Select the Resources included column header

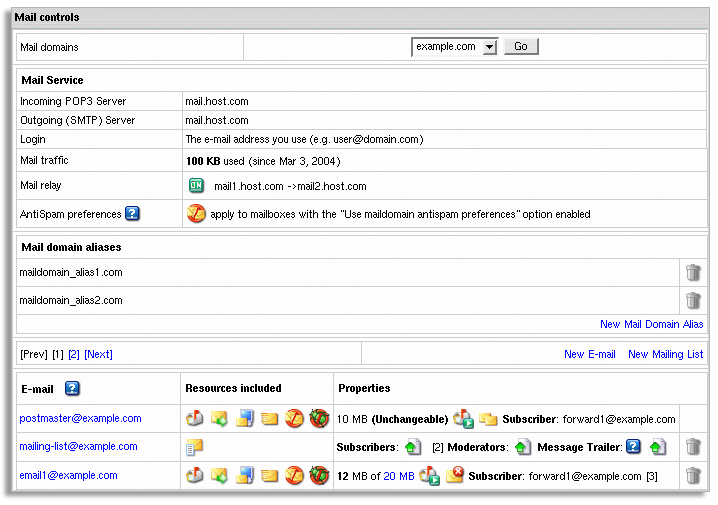(x=233, y=388)
